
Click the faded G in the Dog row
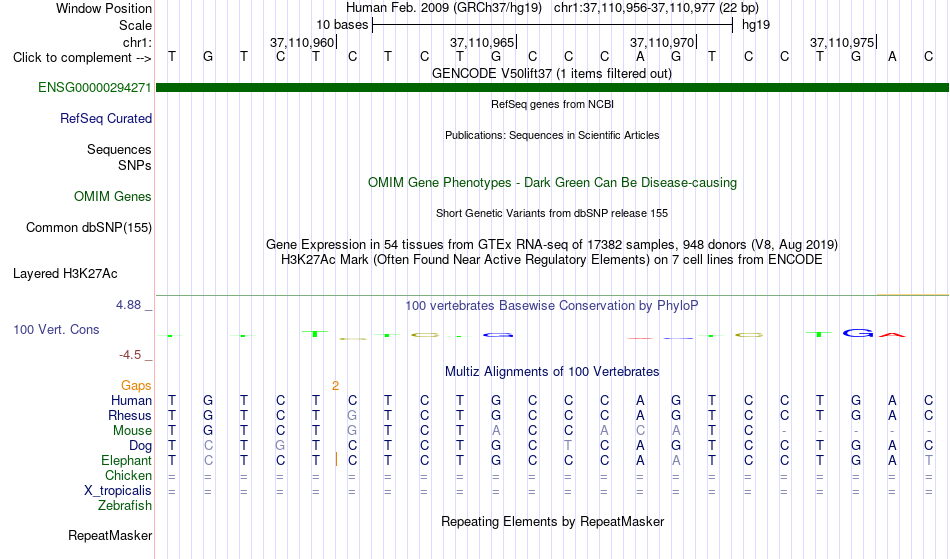[280, 446]
